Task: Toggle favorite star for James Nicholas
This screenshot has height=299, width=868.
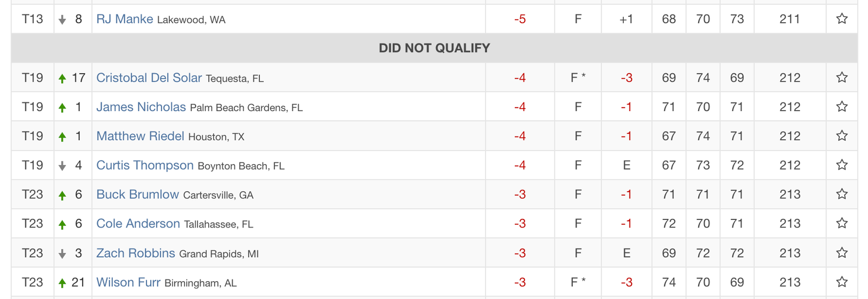Action: [x=841, y=107]
